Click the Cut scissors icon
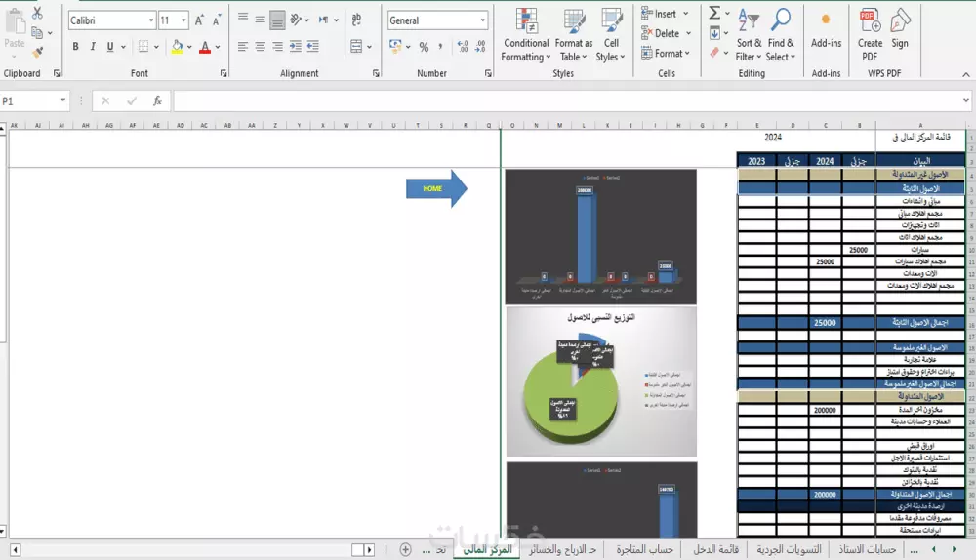 pos(37,13)
